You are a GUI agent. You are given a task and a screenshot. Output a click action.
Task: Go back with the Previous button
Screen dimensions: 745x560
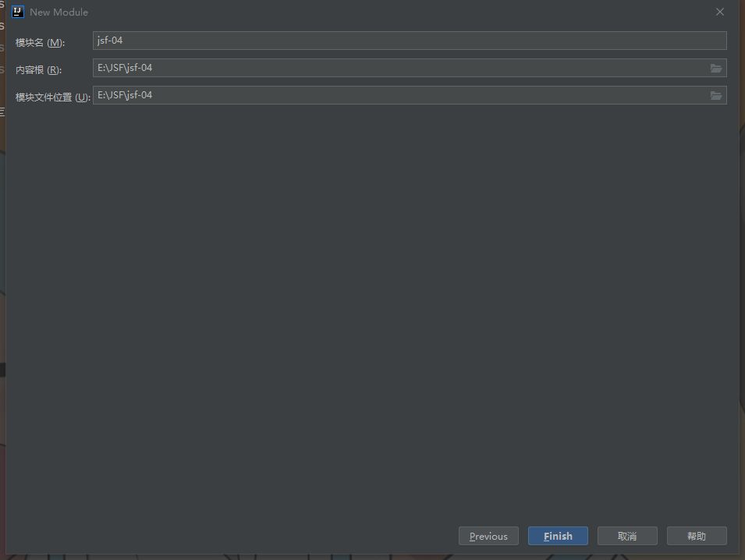click(x=488, y=536)
